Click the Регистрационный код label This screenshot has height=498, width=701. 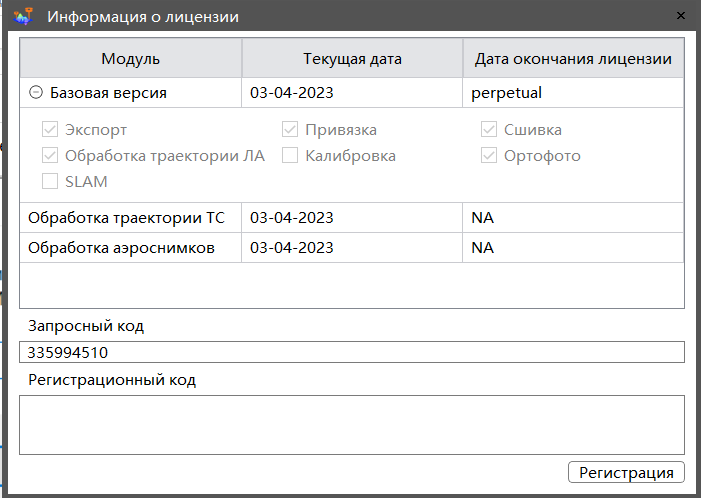click(x=112, y=380)
